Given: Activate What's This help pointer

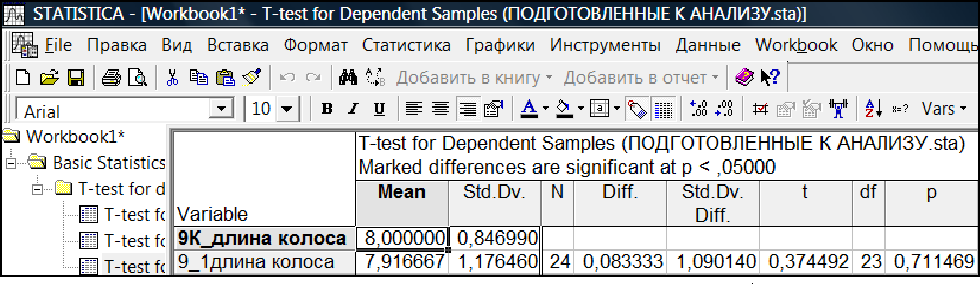Looking at the screenshot, I should pos(770,78).
